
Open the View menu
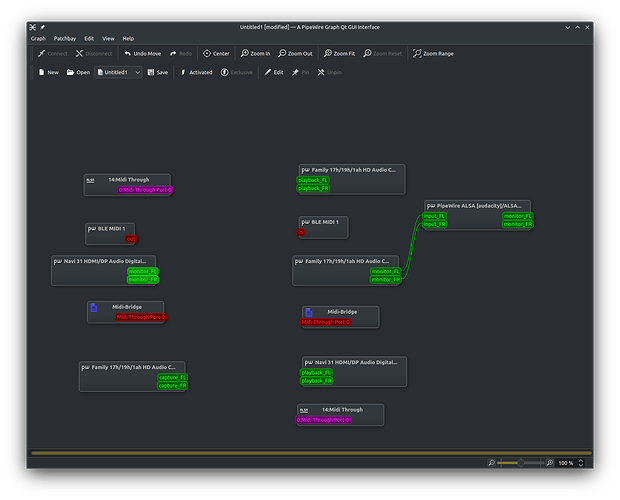[107, 38]
